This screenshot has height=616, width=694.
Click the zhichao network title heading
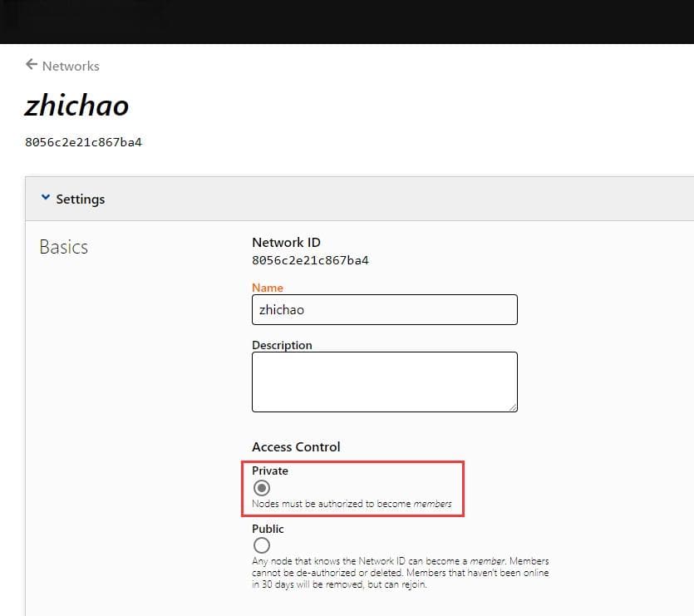[76, 106]
